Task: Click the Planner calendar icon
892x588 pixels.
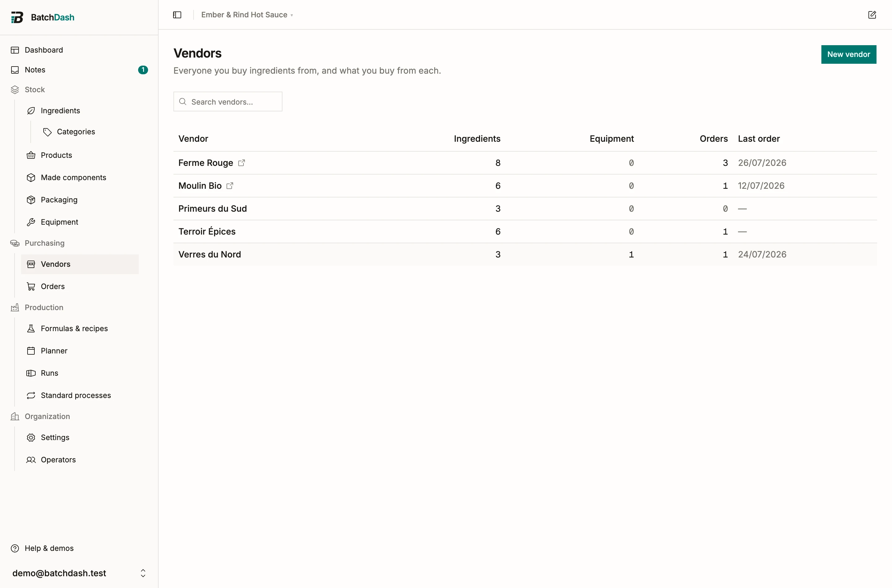Action: pyautogui.click(x=31, y=351)
